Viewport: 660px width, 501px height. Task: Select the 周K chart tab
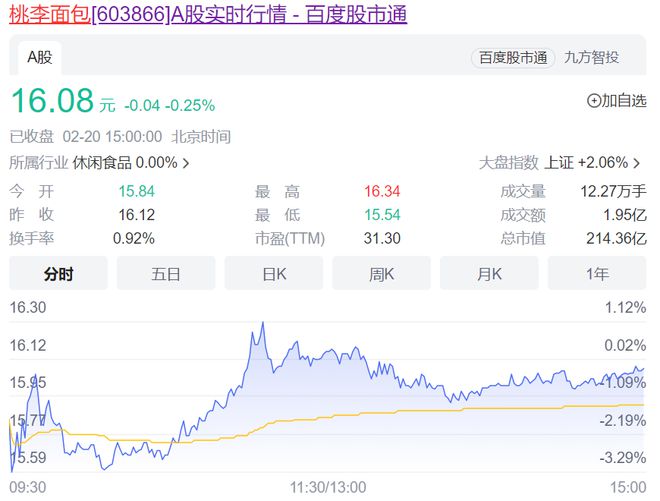[381, 274]
